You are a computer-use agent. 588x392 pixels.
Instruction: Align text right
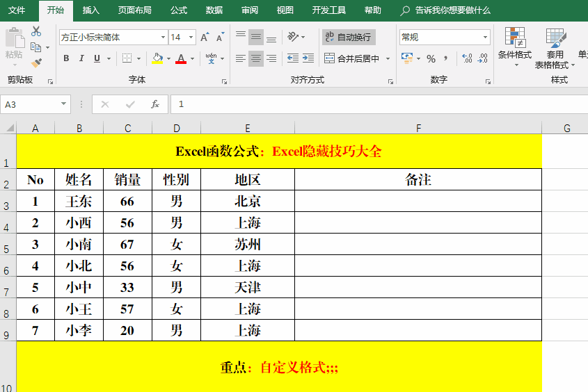[x=271, y=58]
